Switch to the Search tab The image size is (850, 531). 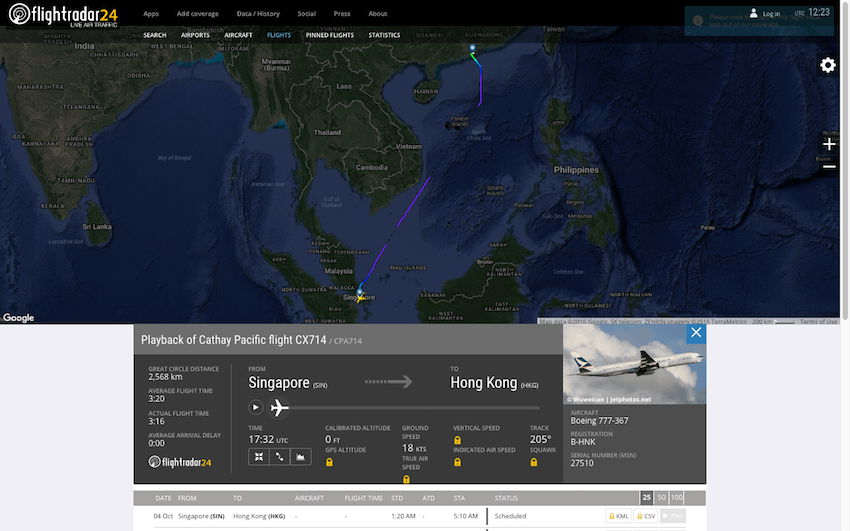(x=154, y=35)
